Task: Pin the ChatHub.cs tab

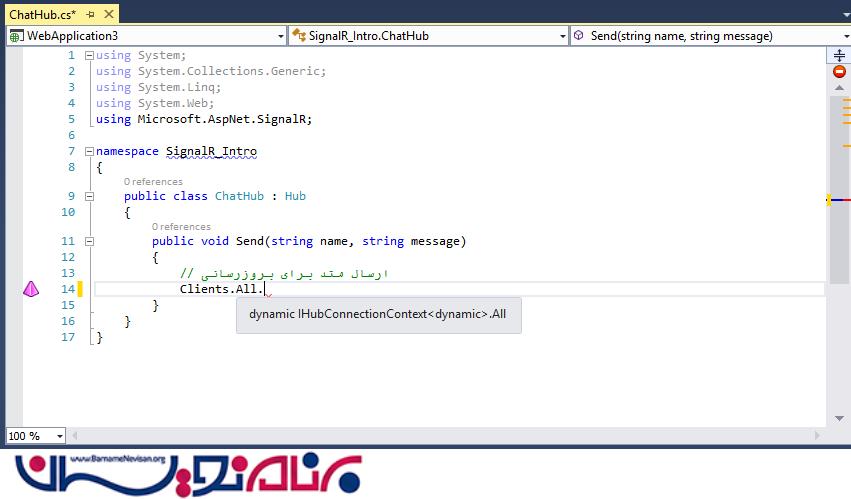Action: (x=90, y=13)
